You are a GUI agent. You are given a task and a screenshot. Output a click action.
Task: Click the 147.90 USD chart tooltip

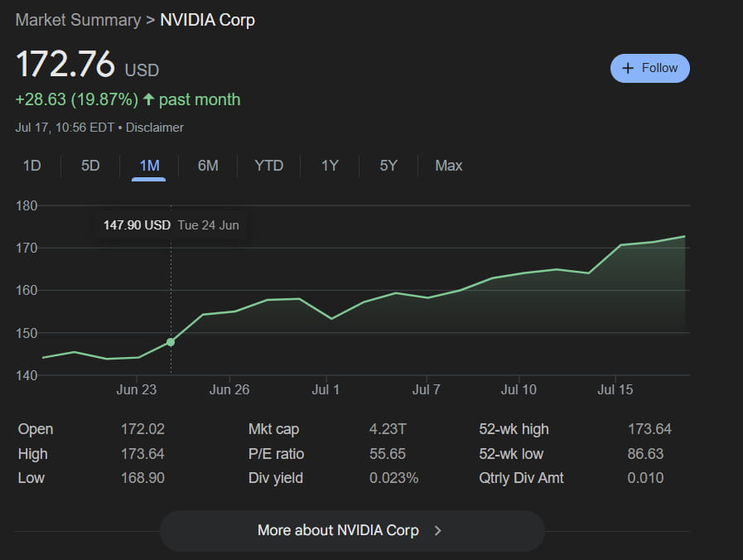[171, 224]
